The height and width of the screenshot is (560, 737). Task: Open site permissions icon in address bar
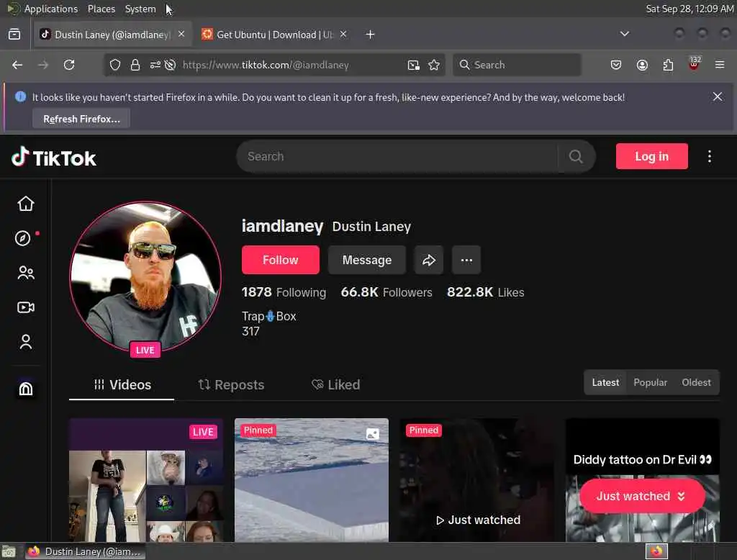click(155, 65)
